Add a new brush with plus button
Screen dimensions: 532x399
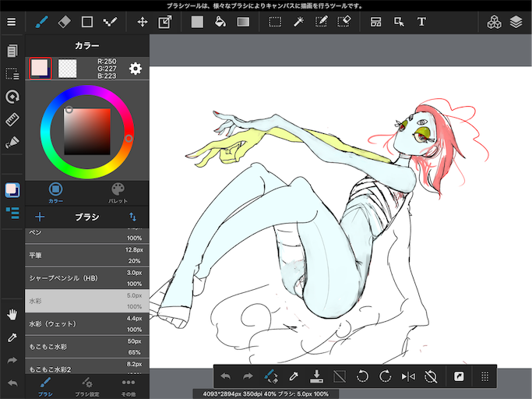[40, 217]
